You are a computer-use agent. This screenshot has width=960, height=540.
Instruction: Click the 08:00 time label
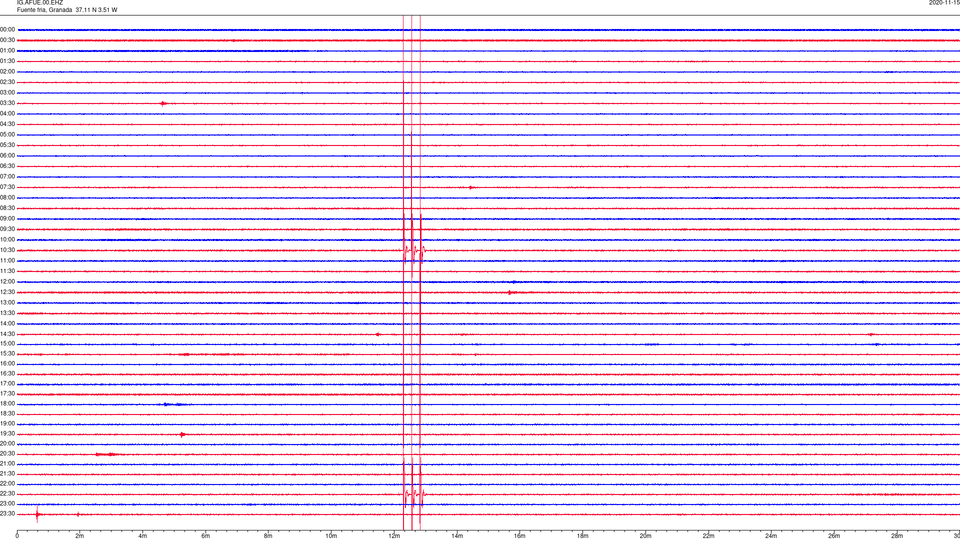7,198
